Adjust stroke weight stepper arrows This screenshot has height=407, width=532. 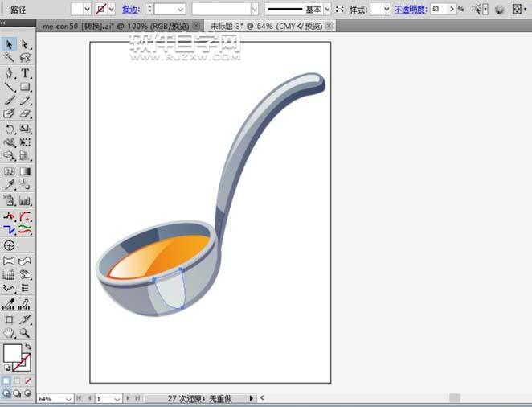[x=149, y=9]
